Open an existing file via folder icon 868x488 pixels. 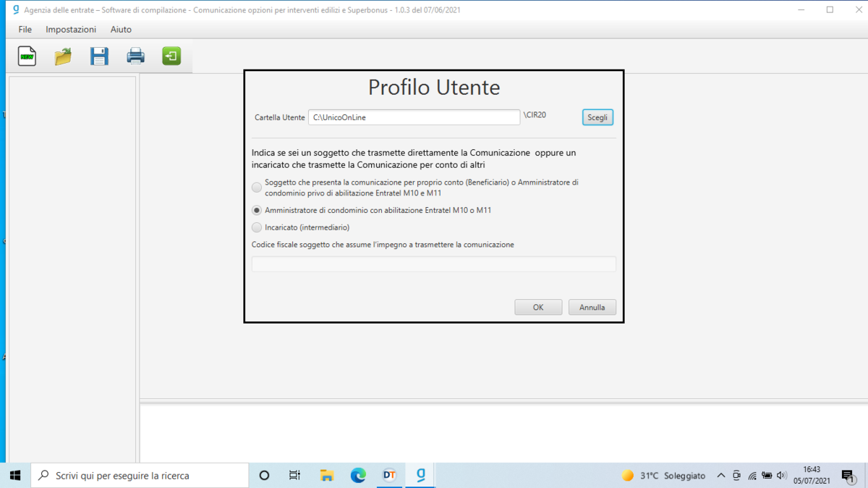(62, 56)
